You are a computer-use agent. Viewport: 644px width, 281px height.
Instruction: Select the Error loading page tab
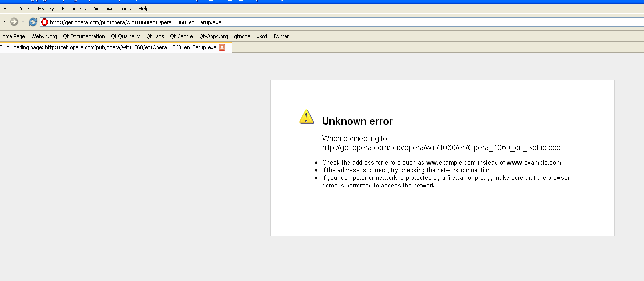(x=116, y=47)
